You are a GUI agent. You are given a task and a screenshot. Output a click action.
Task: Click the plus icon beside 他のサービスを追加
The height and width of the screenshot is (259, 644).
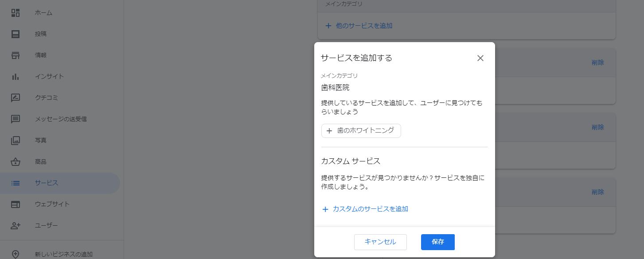328,26
